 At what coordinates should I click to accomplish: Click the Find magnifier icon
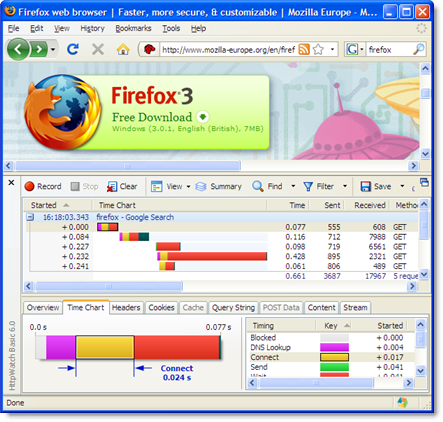coord(258,186)
